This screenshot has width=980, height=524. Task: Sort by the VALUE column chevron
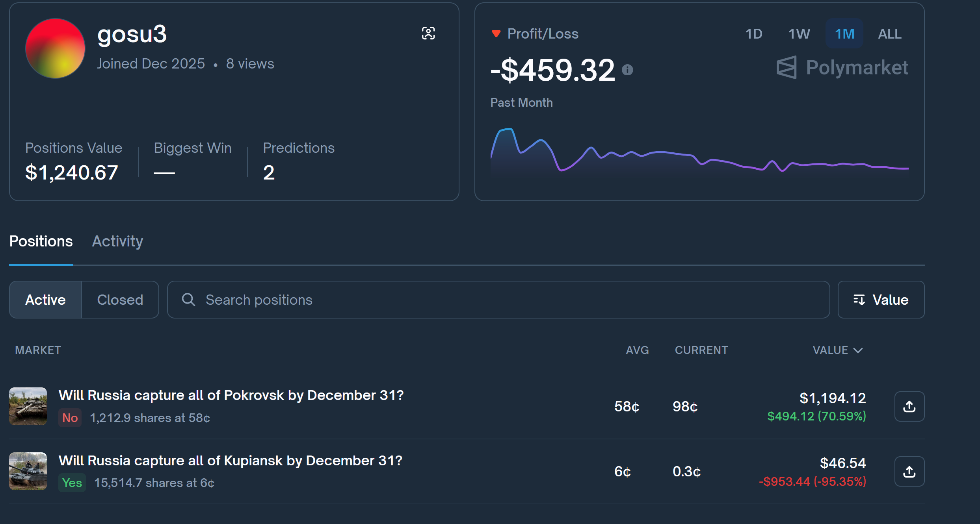click(858, 350)
